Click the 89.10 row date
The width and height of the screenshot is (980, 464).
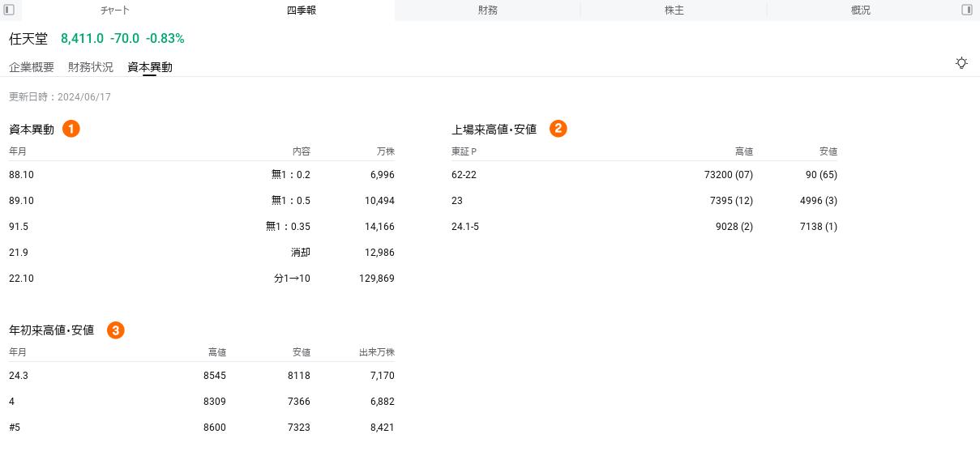click(21, 201)
